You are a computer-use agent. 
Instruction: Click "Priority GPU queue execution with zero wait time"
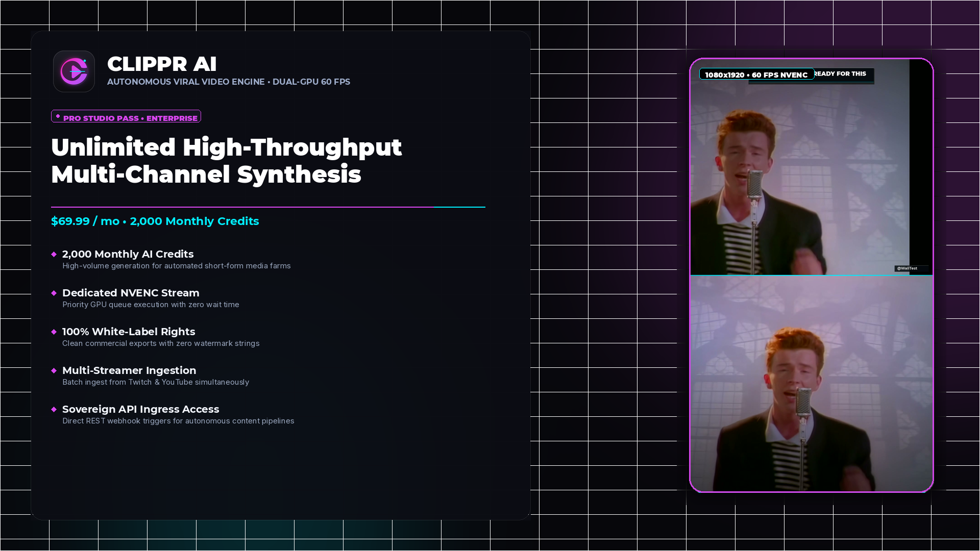(151, 305)
